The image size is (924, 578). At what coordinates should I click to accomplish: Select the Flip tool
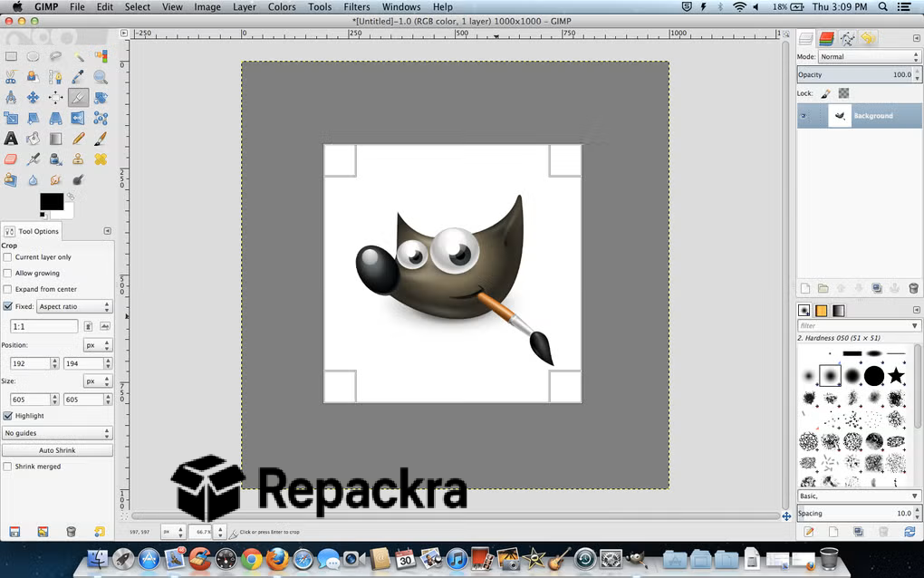pyautogui.click(x=79, y=118)
